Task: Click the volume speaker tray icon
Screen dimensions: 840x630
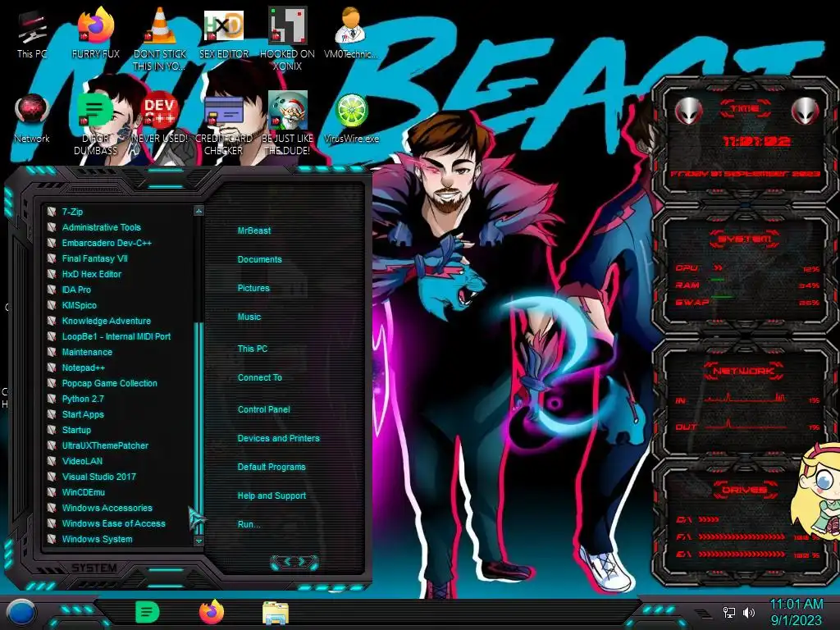Action: (749, 612)
